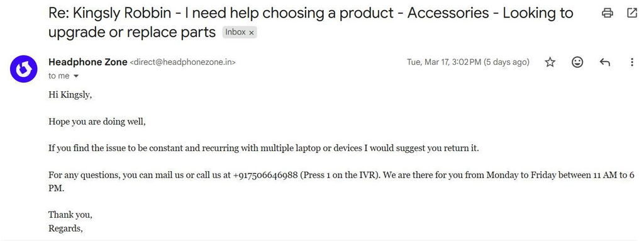Click phone number +917506646988

pos(265,175)
